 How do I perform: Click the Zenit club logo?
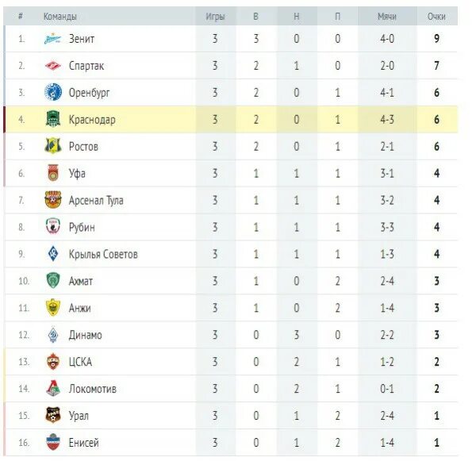[53, 39]
